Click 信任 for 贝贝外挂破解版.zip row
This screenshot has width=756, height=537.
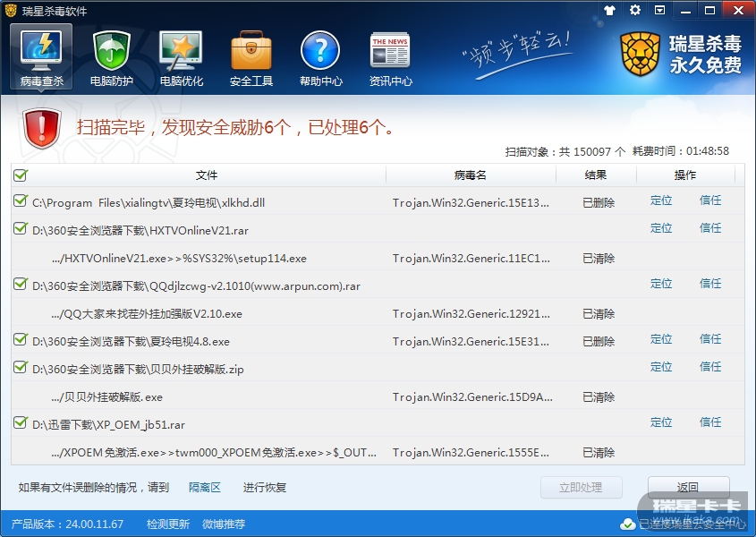[710, 367]
